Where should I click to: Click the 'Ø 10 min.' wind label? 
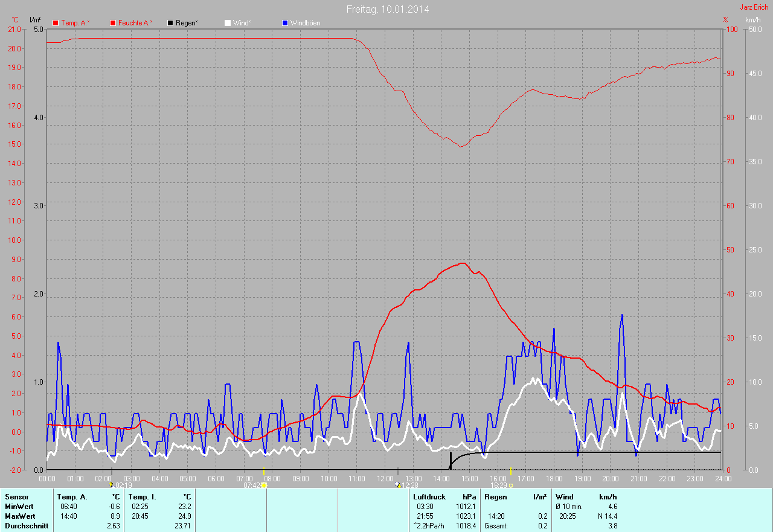tap(569, 507)
